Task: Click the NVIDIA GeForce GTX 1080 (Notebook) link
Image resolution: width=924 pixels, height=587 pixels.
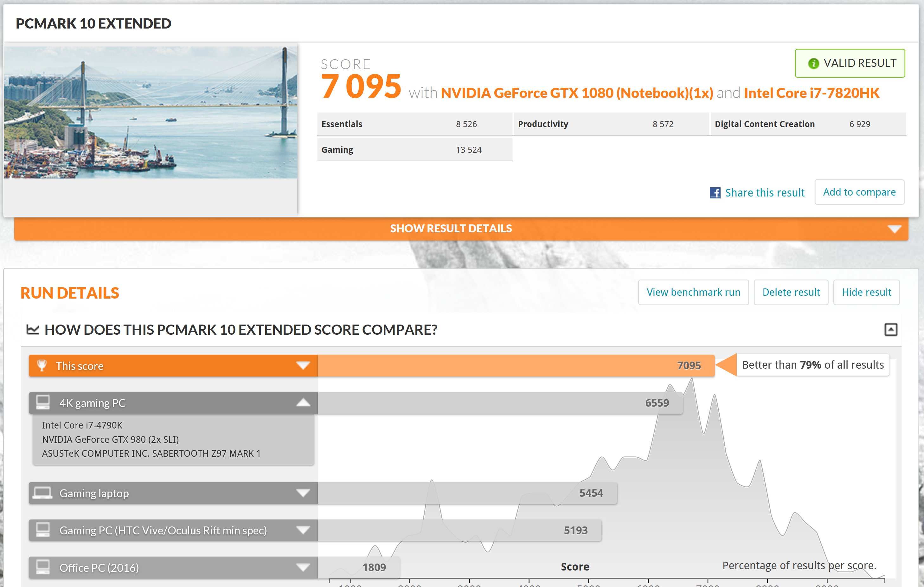Action: click(x=577, y=93)
